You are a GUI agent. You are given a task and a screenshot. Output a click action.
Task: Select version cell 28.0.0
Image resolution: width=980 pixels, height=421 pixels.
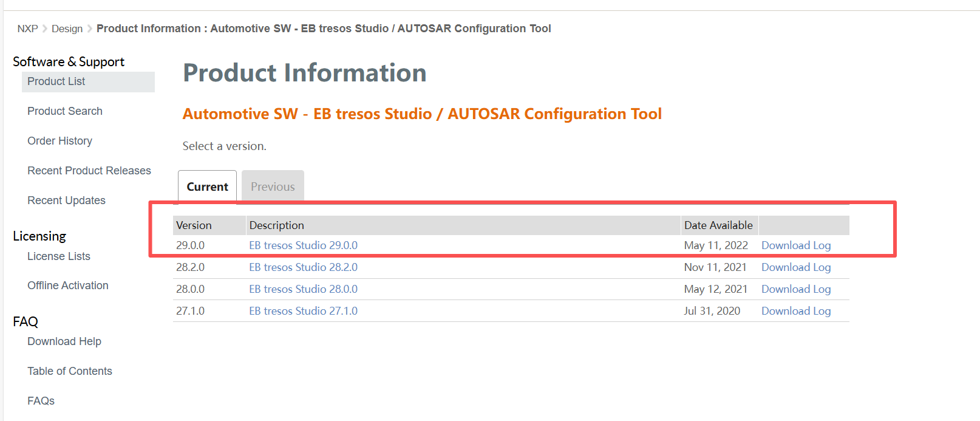tap(190, 289)
